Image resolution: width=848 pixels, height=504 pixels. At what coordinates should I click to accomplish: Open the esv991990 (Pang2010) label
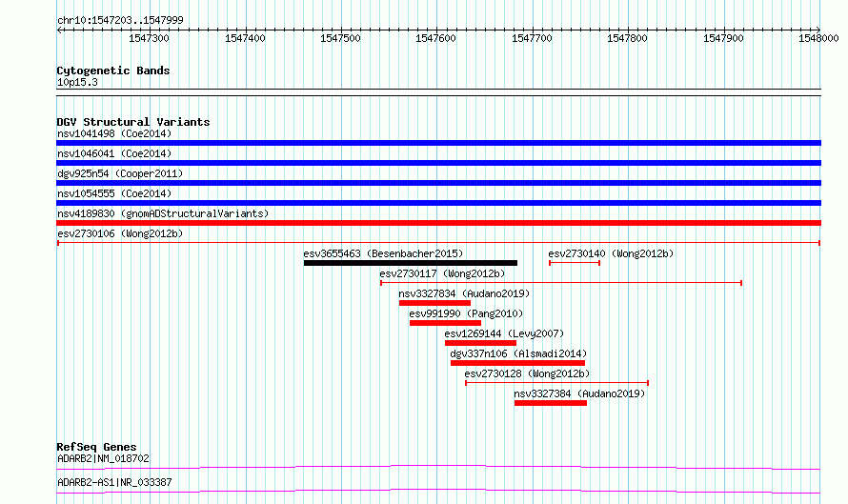pyautogui.click(x=466, y=313)
